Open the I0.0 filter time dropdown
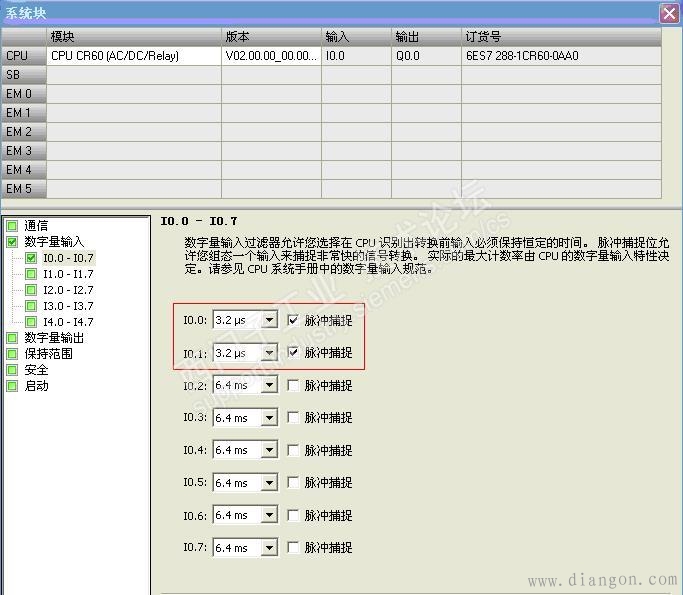This screenshot has width=683, height=595. point(270,320)
